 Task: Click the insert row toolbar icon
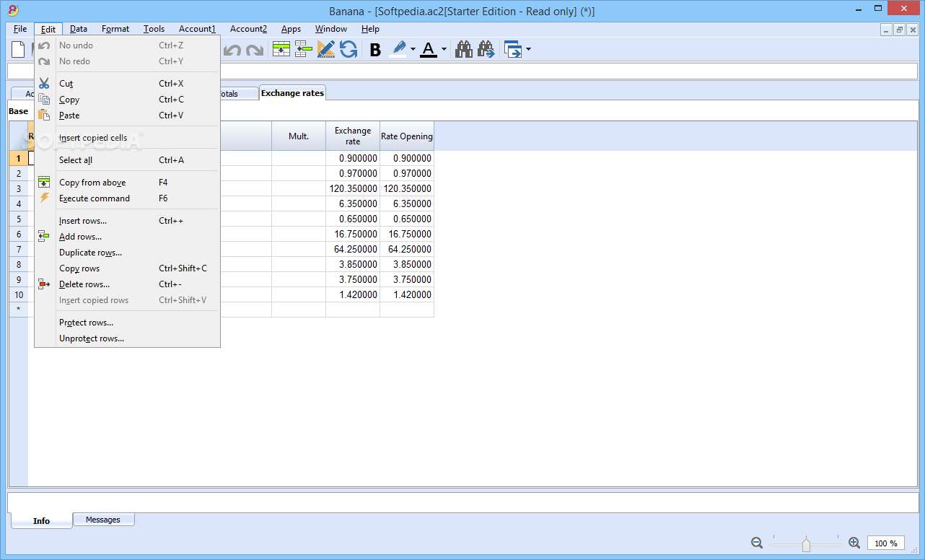(x=281, y=50)
